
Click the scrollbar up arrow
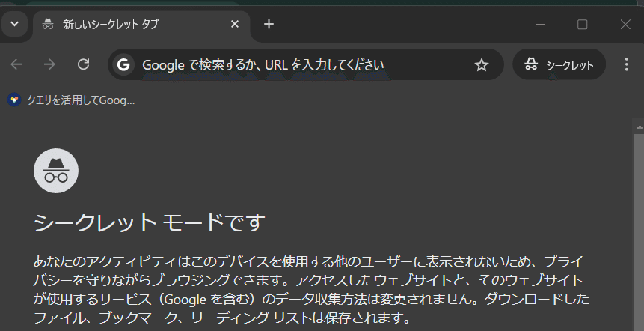pyautogui.click(x=639, y=129)
